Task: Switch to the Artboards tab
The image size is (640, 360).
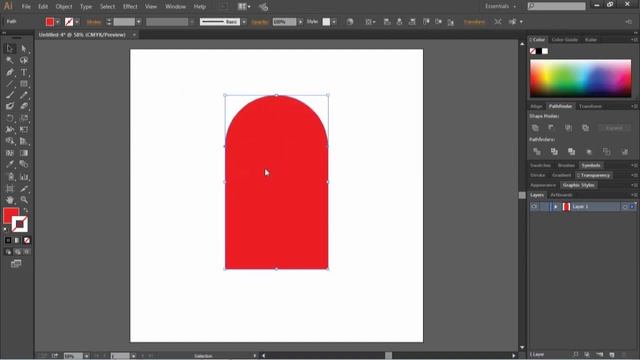Action: (x=561, y=195)
